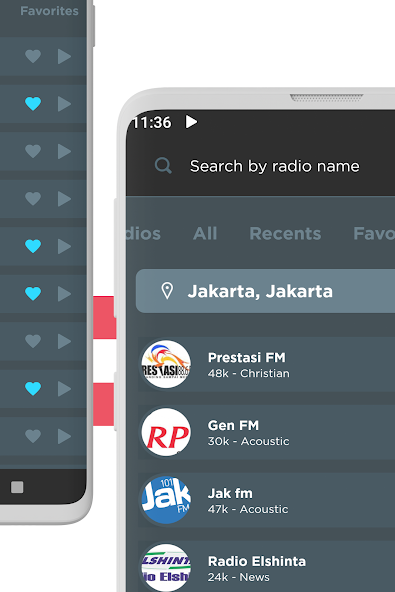Favorite the first row's gray heart on left phone
This screenshot has width=395, height=592.
pos(33,56)
